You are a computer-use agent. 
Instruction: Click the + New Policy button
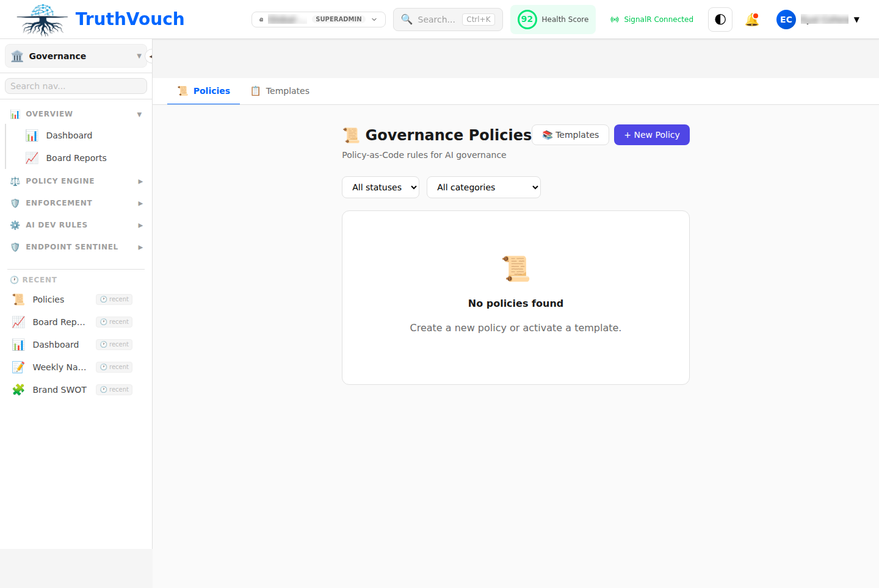652,135
